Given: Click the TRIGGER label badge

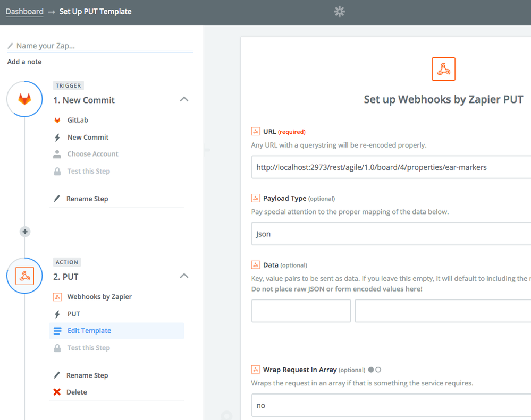Looking at the screenshot, I should (69, 85).
